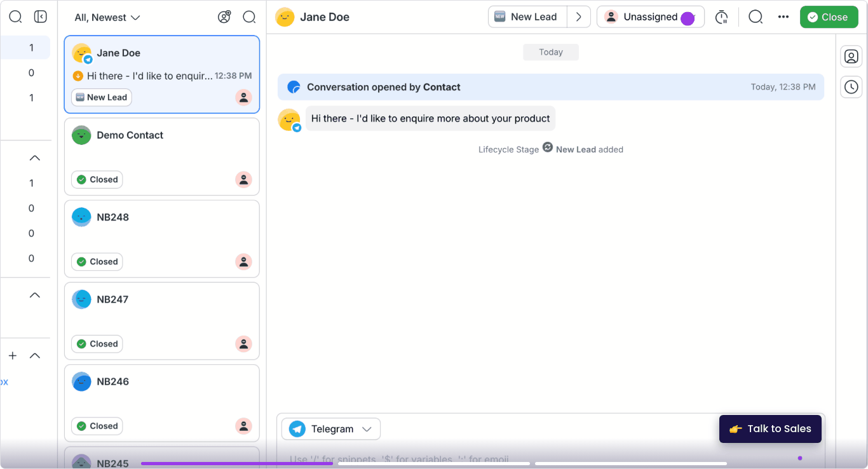
Task: View conversation activity with the clock icon
Action: pyautogui.click(x=851, y=87)
